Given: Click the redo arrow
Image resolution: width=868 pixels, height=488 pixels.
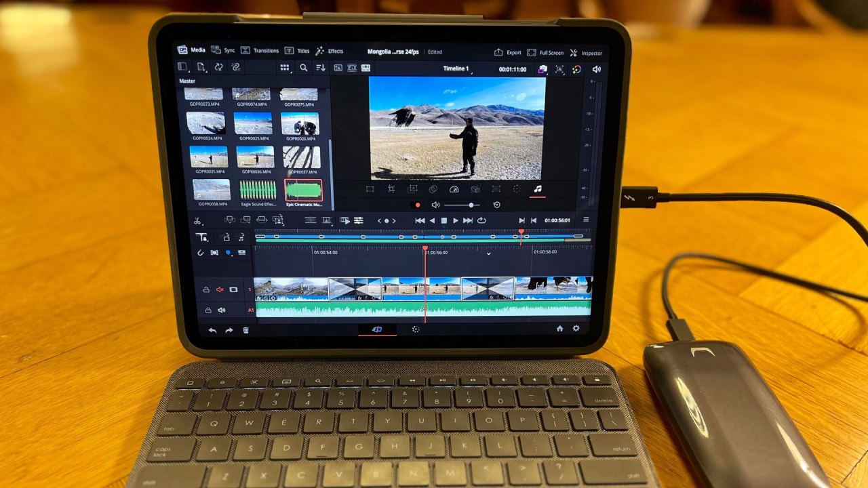Looking at the screenshot, I should [x=229, y=330].
